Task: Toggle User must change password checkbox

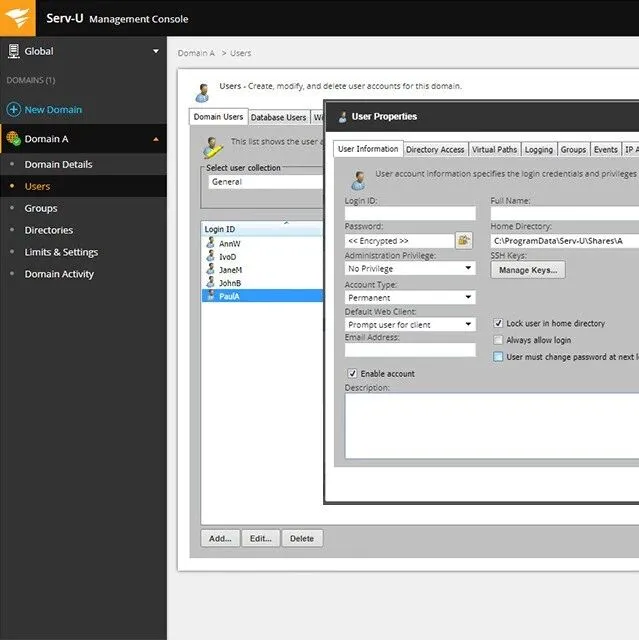Action: pyautogui.click(x=498, y=357)
